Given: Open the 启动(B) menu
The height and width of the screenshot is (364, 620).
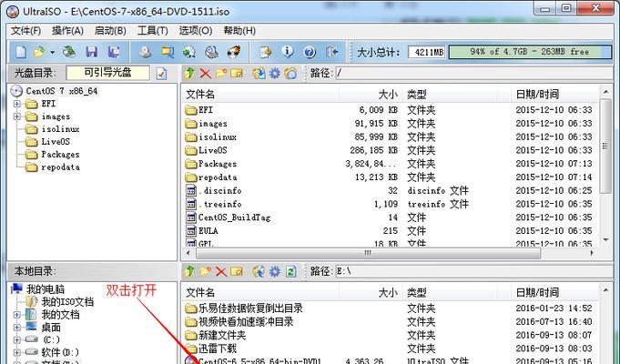Looking at the screenshot, I should tap(110, 30).
